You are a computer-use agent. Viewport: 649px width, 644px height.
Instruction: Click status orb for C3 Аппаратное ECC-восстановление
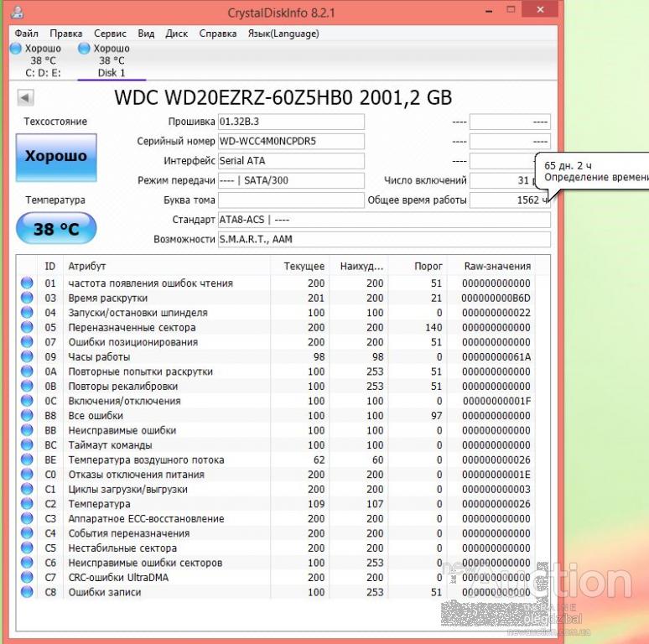pyautogui.click(x=27, y=518)
